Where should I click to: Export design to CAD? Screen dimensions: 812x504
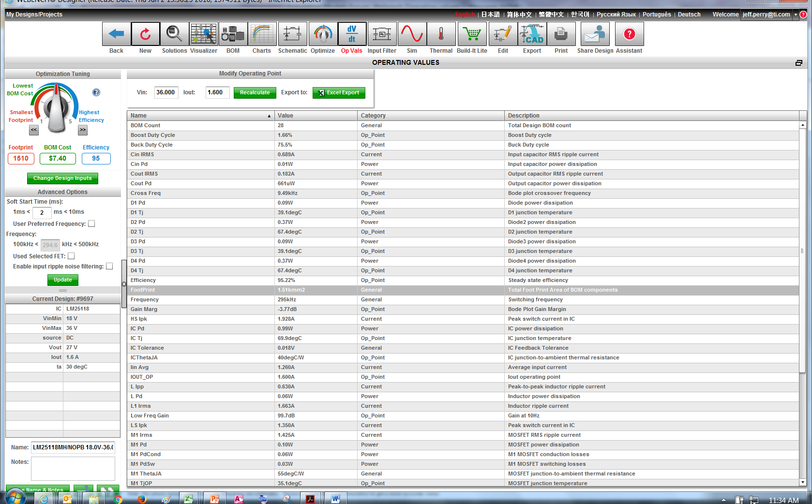(532, 34)
